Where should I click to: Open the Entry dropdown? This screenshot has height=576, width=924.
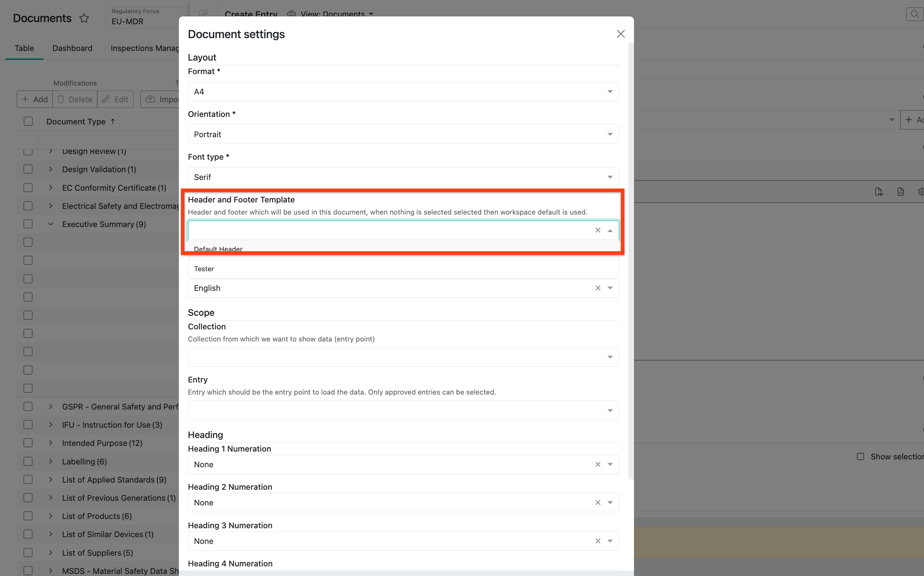click(x=403, y=410)
